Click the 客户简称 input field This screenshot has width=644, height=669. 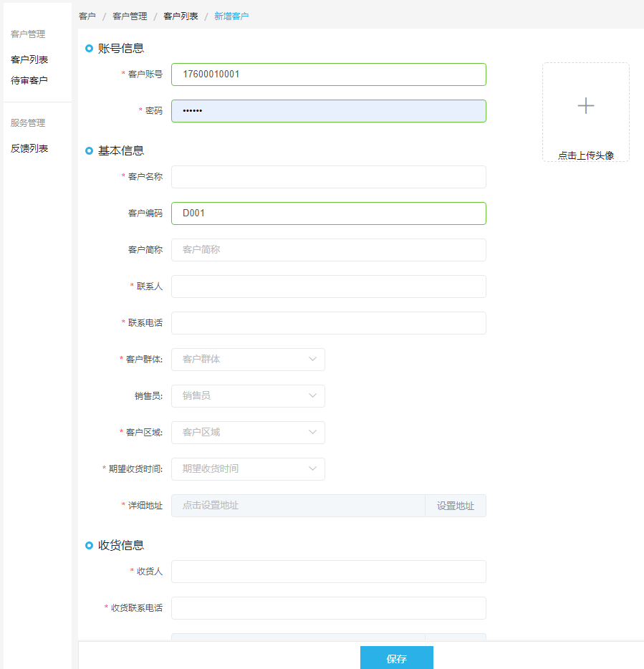[329, 250]
